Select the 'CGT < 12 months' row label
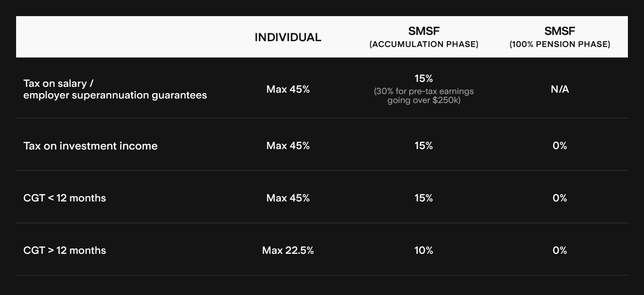This screenshot has height=295, width=644. coord(64,198)
